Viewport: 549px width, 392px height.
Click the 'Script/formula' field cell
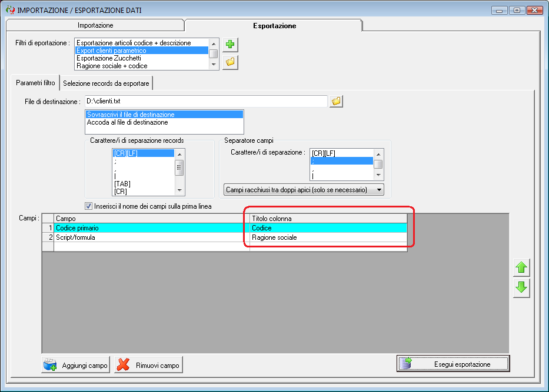(x=152, y=237)
